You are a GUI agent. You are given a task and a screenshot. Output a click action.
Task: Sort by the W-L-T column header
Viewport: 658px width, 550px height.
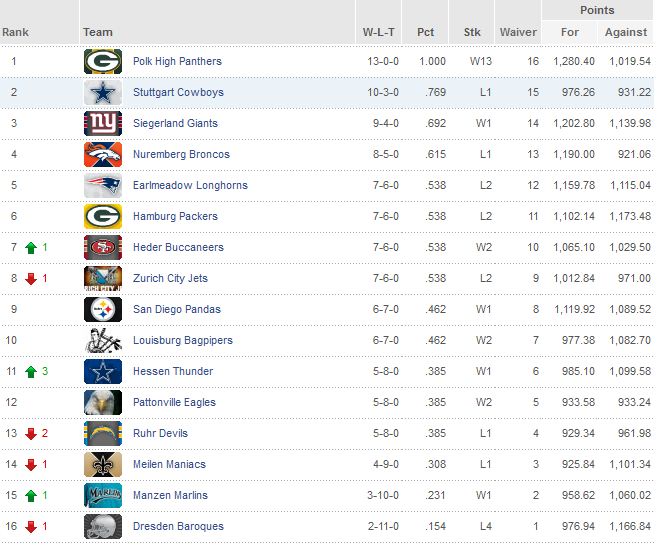(x=378, y=32)
